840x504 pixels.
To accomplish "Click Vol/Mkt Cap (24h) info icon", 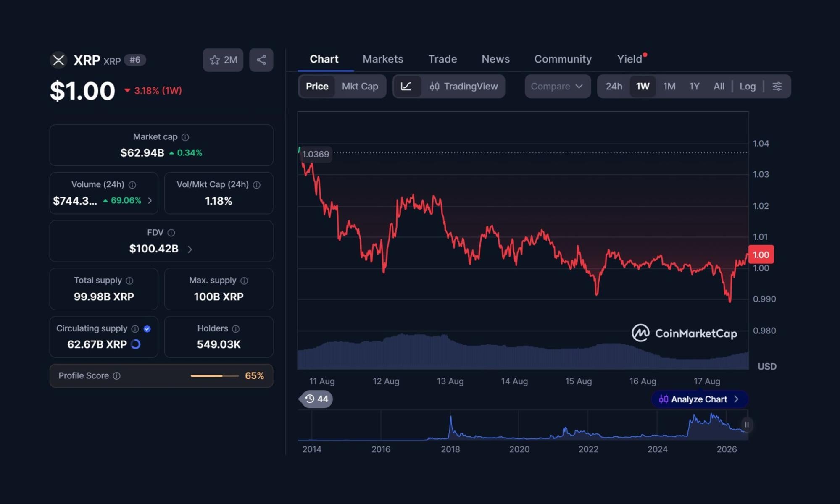I will (257, 185).
